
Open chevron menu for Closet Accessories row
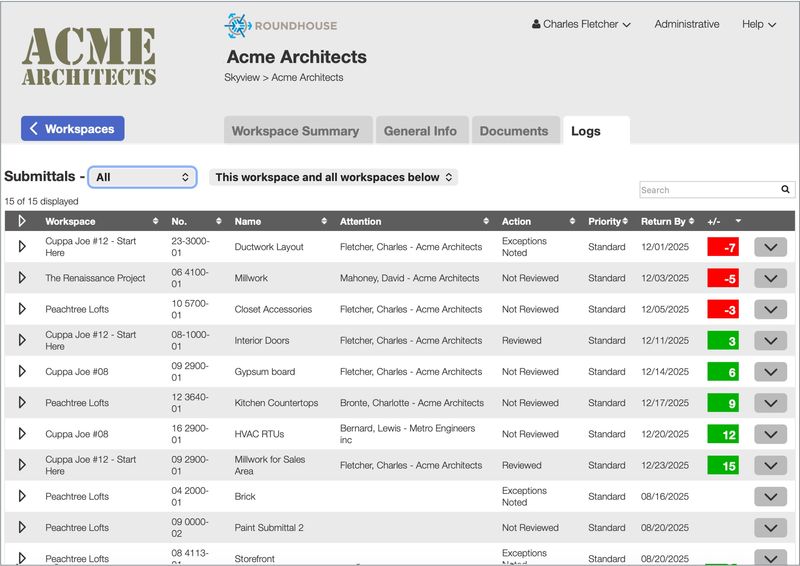(x=770, y=309)
